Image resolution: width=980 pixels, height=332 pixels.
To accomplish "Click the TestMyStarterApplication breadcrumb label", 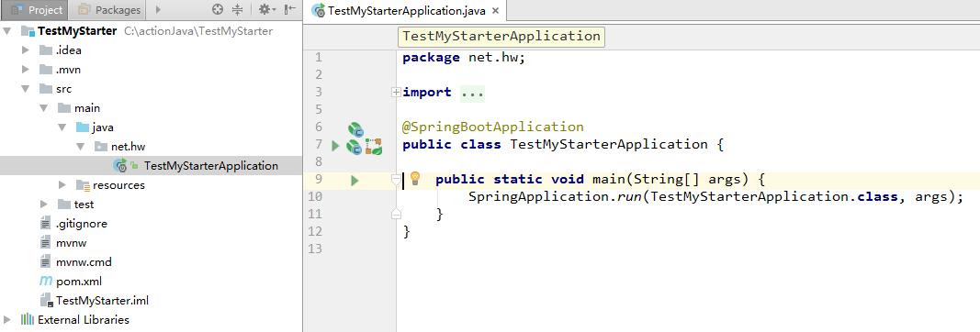I will click(501, 36).
